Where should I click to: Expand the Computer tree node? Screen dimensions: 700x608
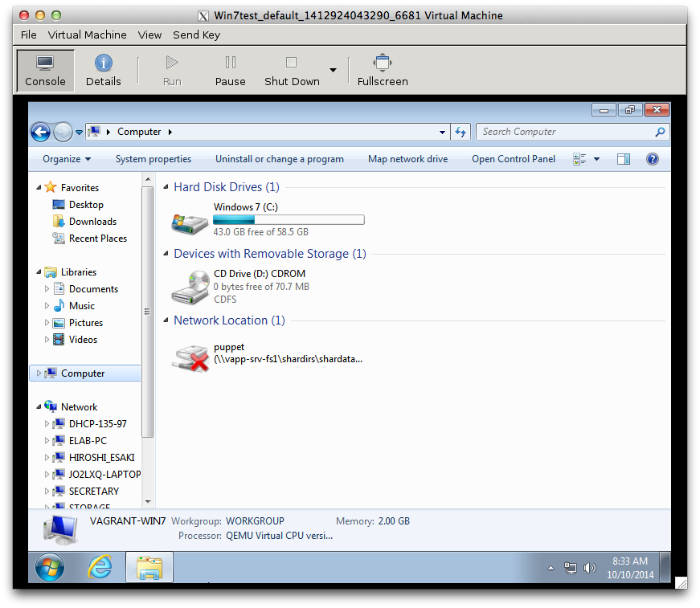point(39,373)
